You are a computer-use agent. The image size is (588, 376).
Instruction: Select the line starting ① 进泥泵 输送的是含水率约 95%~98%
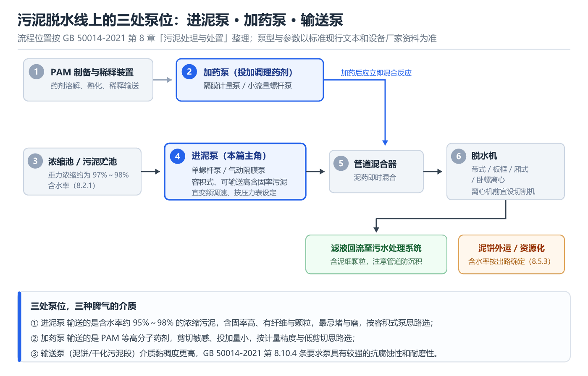pos(232,323)
